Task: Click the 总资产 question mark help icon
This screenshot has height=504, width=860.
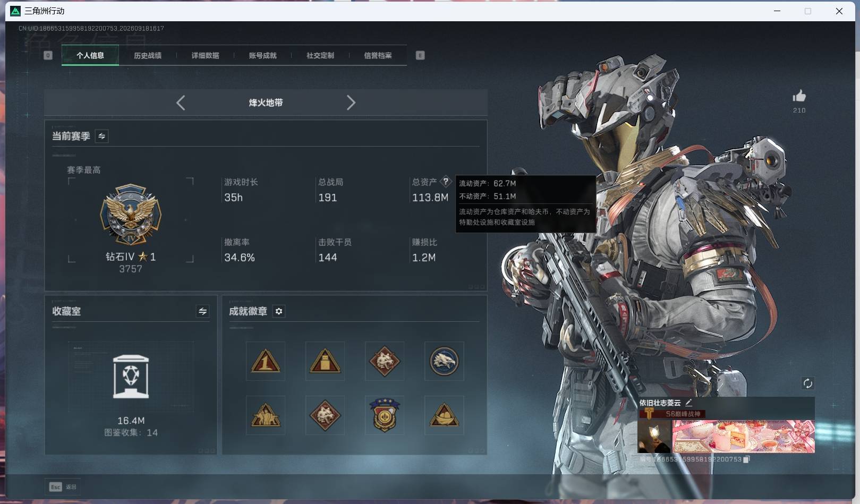Action: pyautogui.click(x=446, y=182)
